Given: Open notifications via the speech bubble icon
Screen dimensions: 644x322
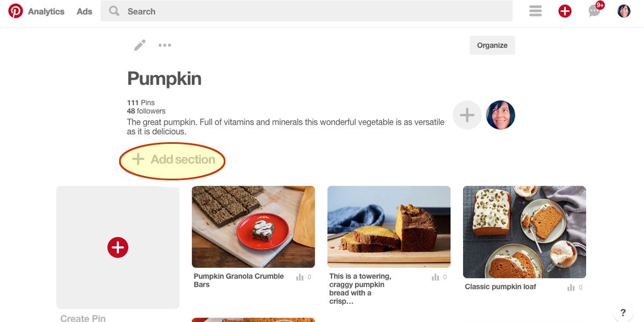Looking at the screenshot, I should (x=594, y=11).
